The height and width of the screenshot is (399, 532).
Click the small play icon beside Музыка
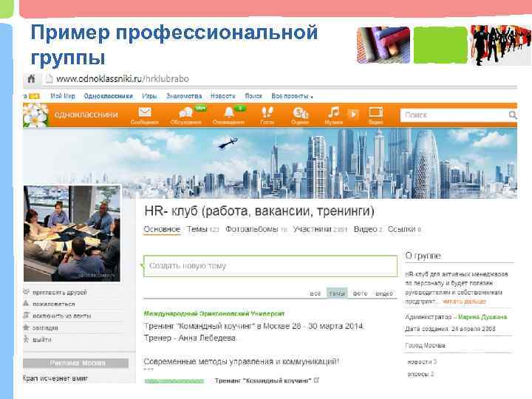tap(353, 114)
